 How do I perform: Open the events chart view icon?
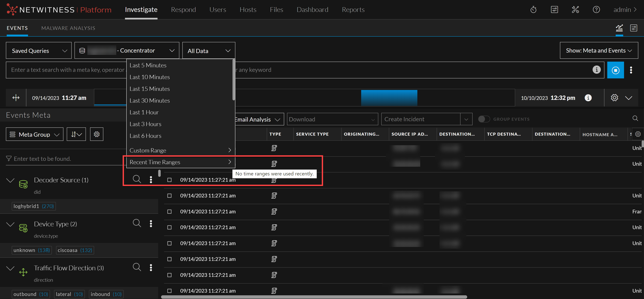(619, 28)
